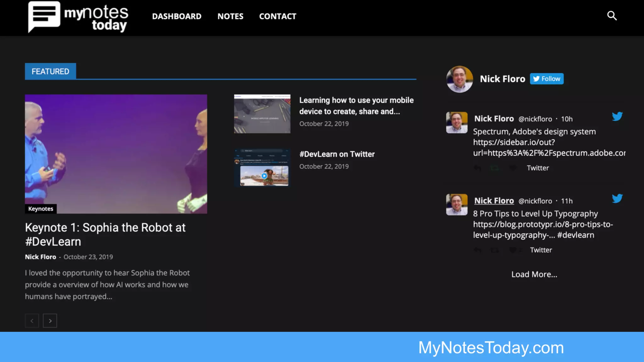Open the Dashboard menu item
The height and width of the screenshot is (362, 644).
[177, 16]
